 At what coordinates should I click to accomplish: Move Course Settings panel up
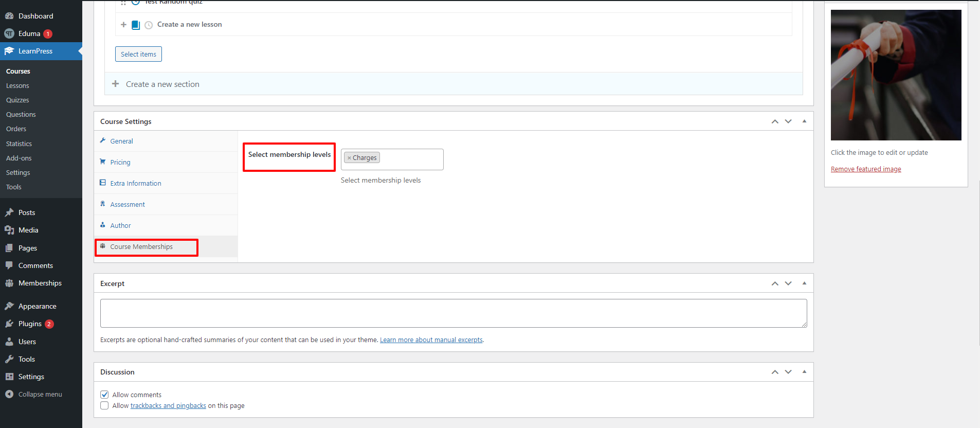point(775,121)
